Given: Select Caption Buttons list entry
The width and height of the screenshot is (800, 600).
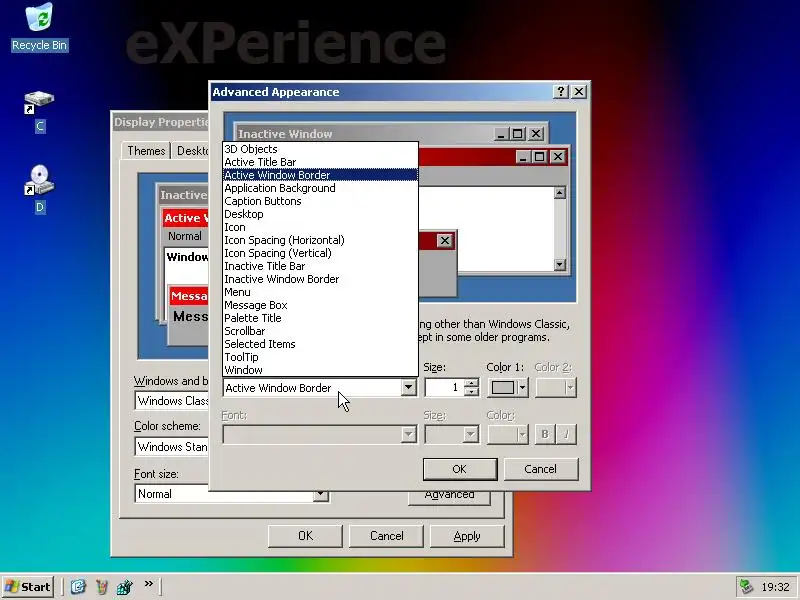Looking at the screenshot, I should [320, 201].
